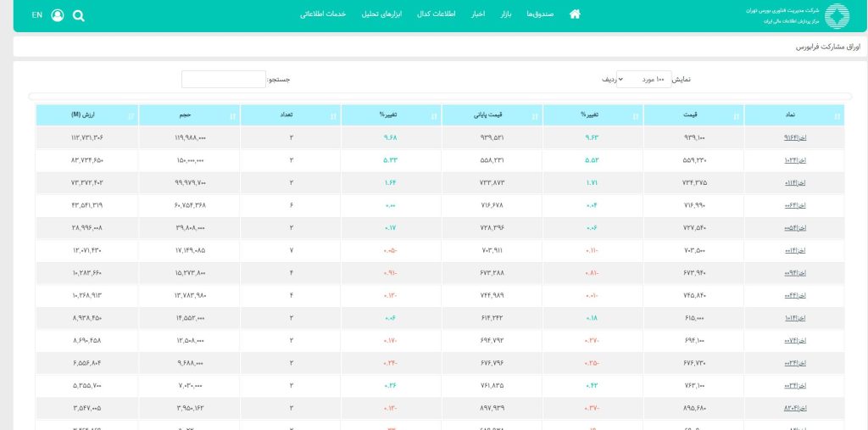Open the user account profile icon

[x=58, y=15]
